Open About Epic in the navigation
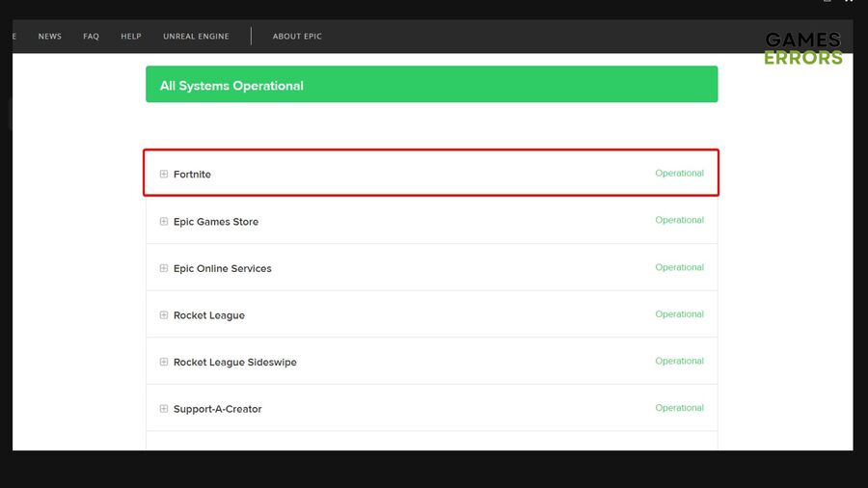The width and height of the screenshot is (868, 488). [x=297, y=36]
